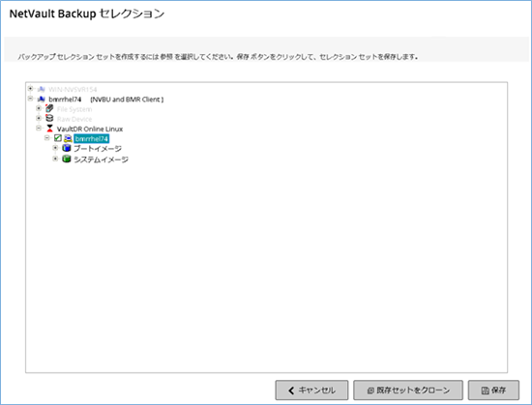Expand the Raw Device node
The height and width of the screenshot is (405, 532).
[39, 118]
